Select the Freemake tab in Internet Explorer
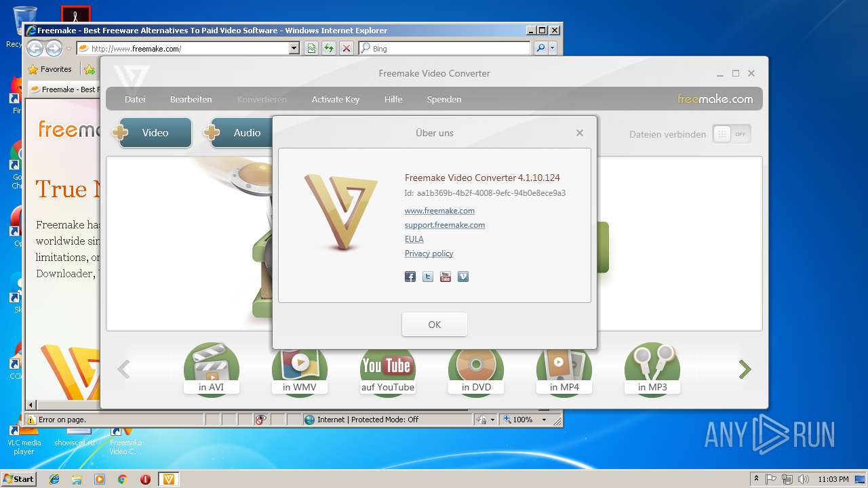Image resolution: width=868 pixels, height=488 pixels. pyautogui.click(x=64, y=89)
